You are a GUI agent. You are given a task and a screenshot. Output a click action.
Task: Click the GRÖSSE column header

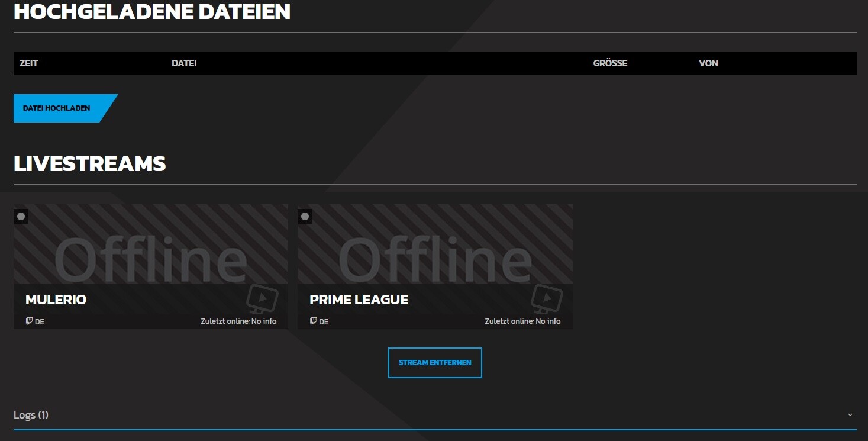tap(610, 63)
